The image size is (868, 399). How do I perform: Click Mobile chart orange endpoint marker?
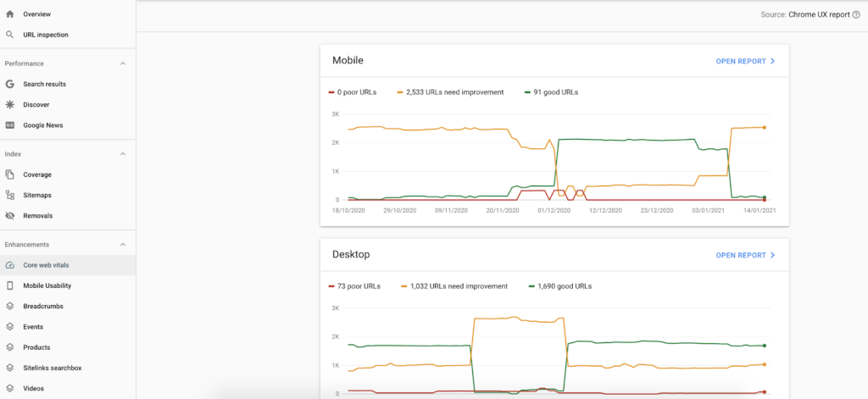pos(765,127)
